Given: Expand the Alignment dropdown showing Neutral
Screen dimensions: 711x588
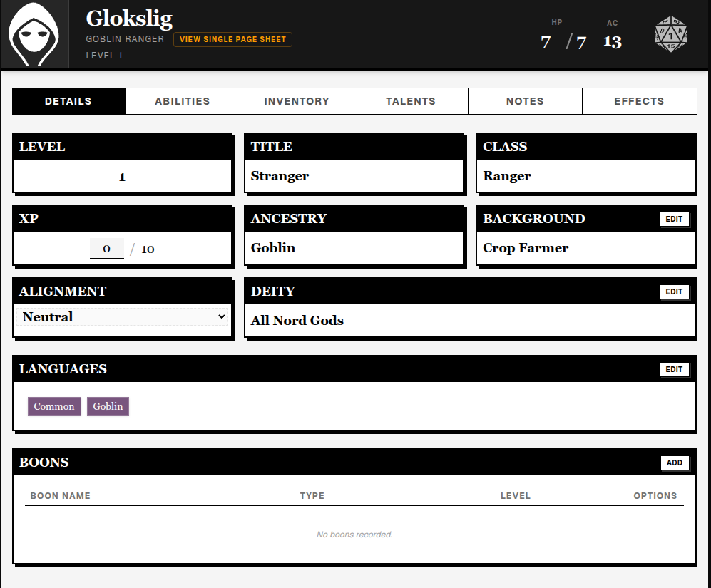Looking at the screenshot, I should tap(123, 317).
